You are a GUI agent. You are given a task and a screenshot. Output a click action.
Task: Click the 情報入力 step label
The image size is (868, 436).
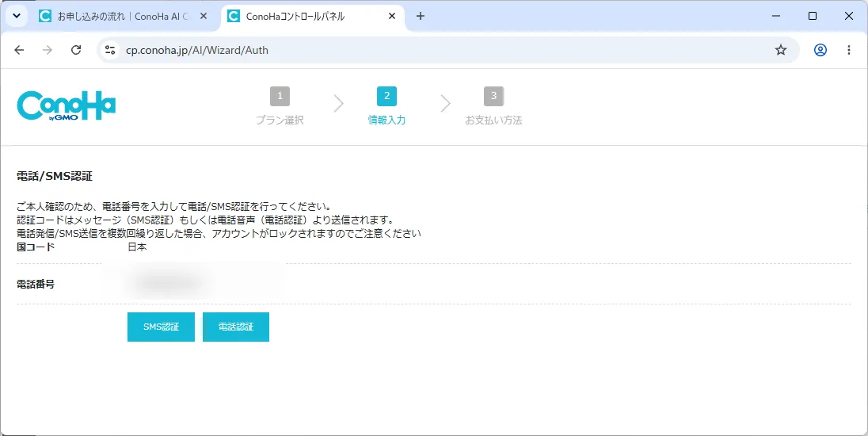(387, 120)
